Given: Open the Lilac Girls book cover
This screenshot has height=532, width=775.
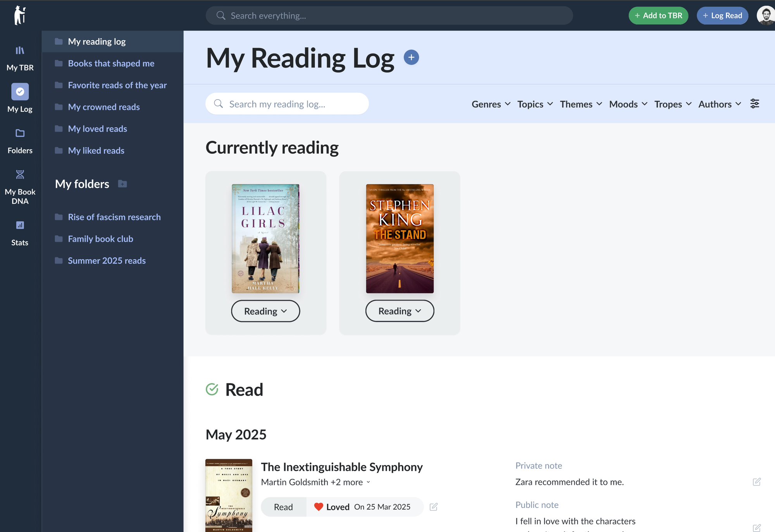Looking at the screenshot, I should (265, 238).
